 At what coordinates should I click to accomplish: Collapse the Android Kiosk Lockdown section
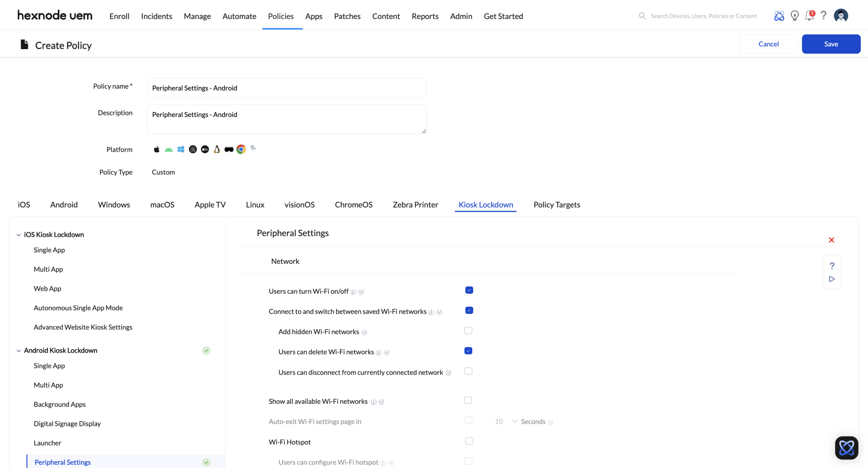click(19, 351)
